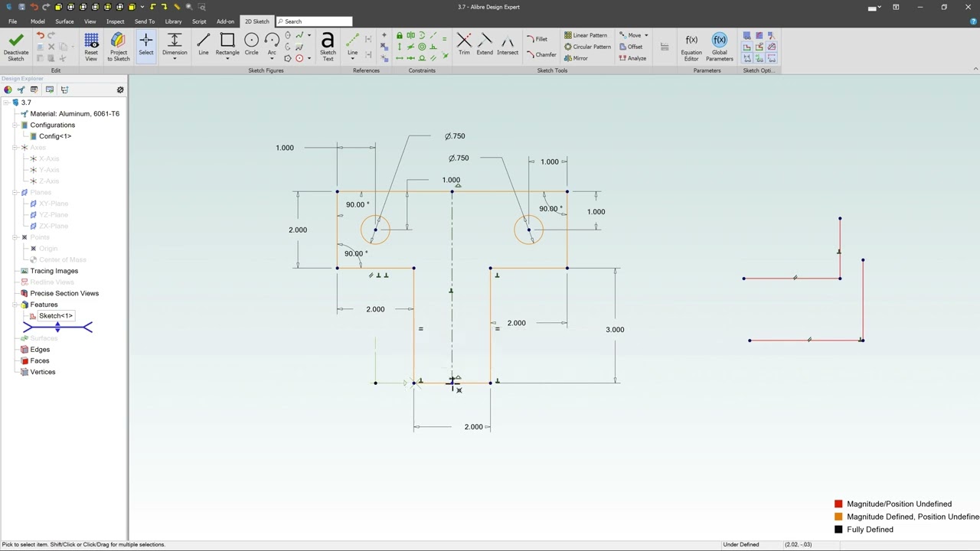
Task: Expand the grayed Planes tree node
Action: pyautogui.click(x=15, y=192)
